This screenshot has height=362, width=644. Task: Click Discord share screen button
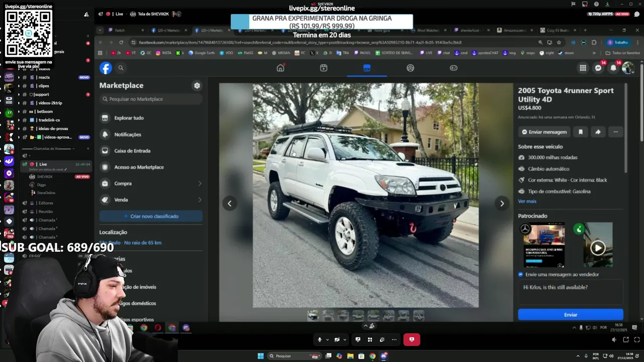point(358,339)
